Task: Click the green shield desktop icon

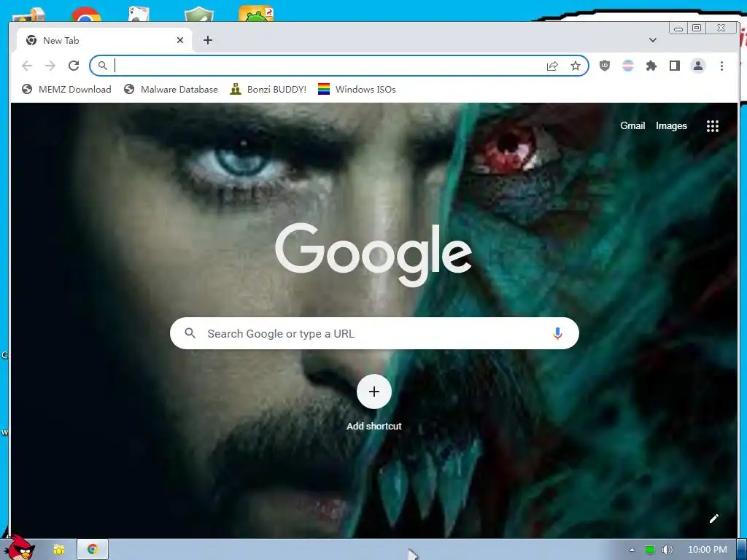Action: (x=199, y=14)
